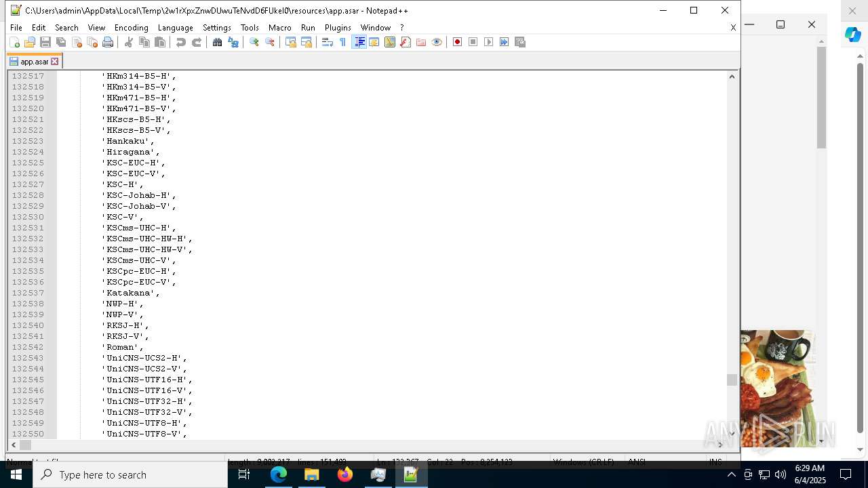The image size is (868, 488).
Task: Toggle the Show indent guide button
Action: [359, 42]
